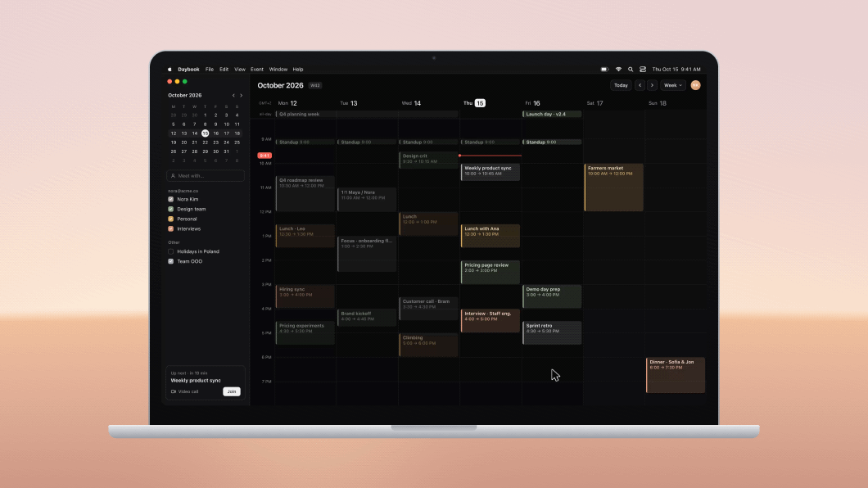Toggle Team OOO calendar checkbox
Image resolution: width=868 pixels, height=488 pixels.
[170, 261]
